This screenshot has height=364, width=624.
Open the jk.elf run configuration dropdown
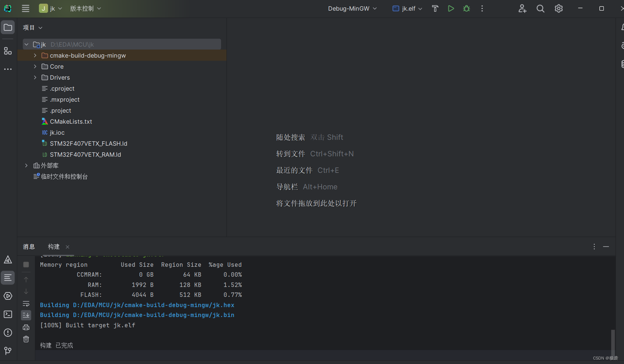click(x=407, y=8)
